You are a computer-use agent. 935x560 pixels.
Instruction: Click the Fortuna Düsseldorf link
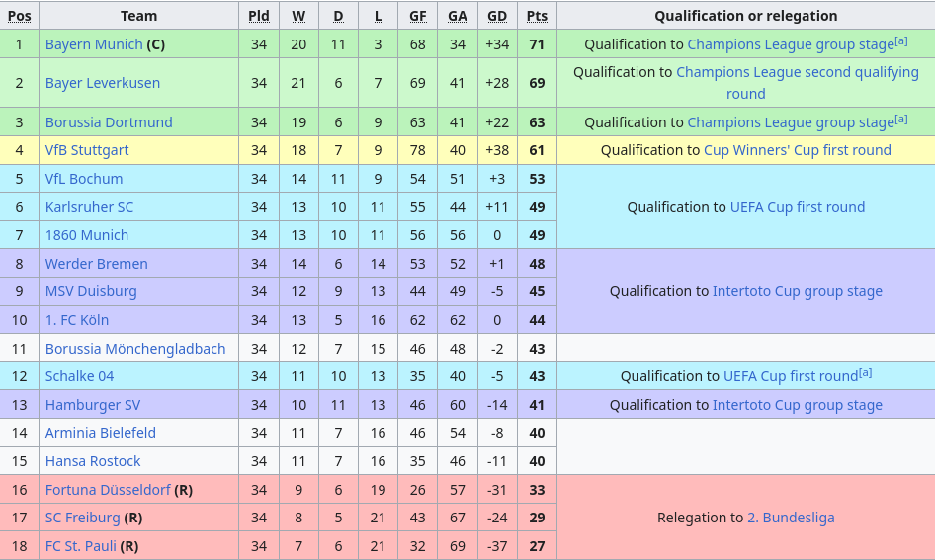[x=108, y=490]
